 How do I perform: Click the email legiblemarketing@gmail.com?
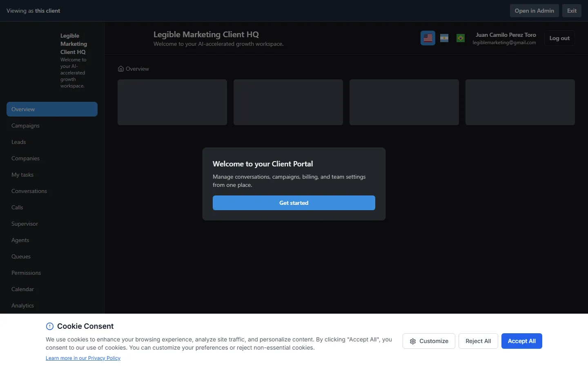coord(504,43)
